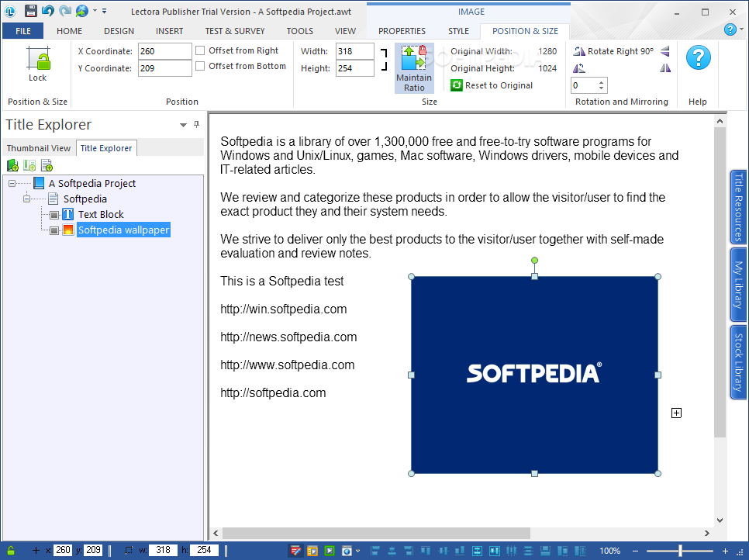
Task: Increase rotation angle with spinner up arrow
Action: coord(601,82)
